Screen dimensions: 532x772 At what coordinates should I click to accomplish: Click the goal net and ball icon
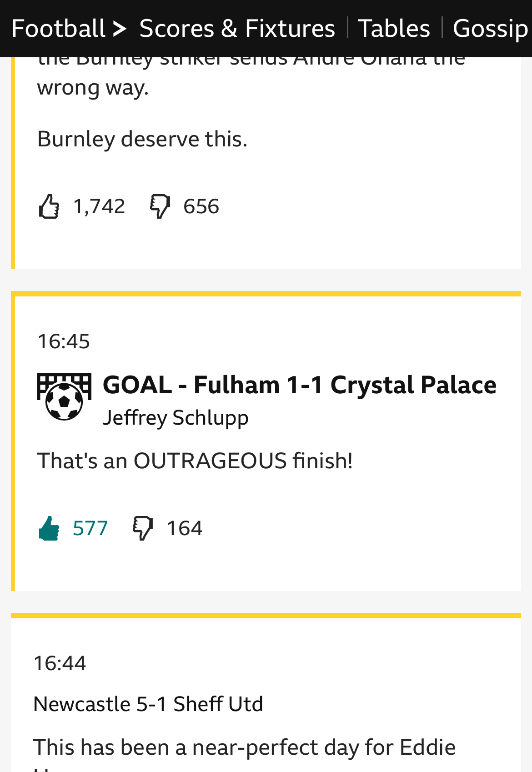coord(64,396)
